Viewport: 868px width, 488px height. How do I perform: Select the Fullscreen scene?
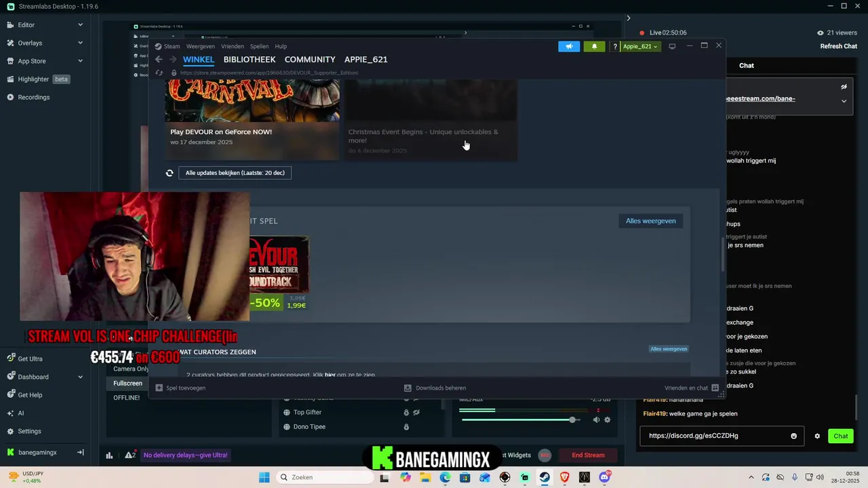coord(127,383)
